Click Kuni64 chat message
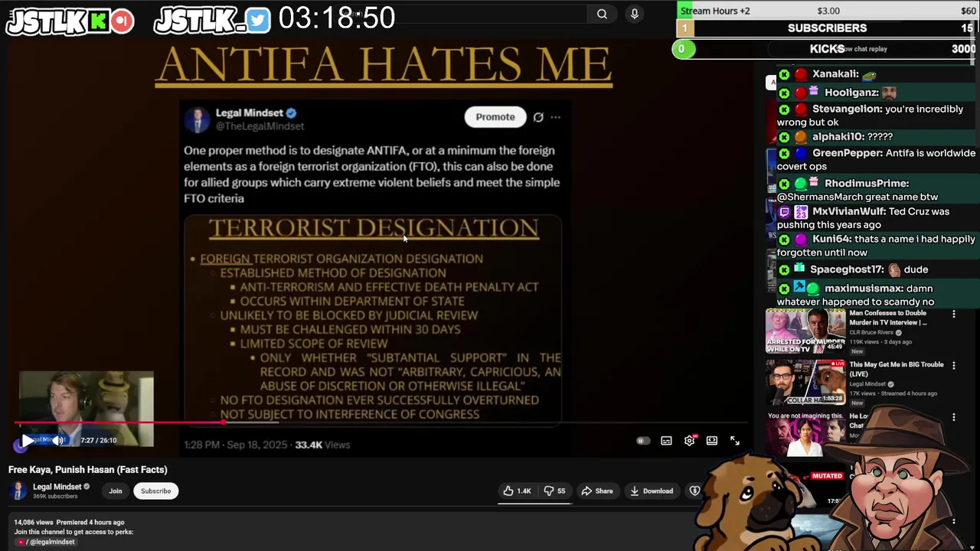980x551 pixels. 877,246
